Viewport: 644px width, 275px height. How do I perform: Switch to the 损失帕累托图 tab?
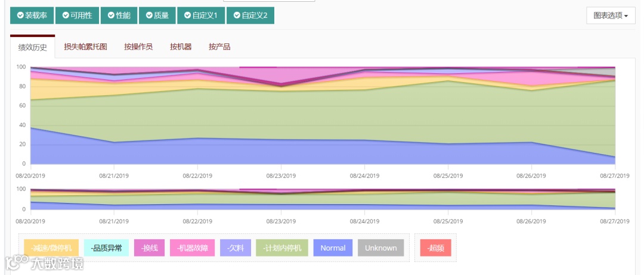pos(85,46)
